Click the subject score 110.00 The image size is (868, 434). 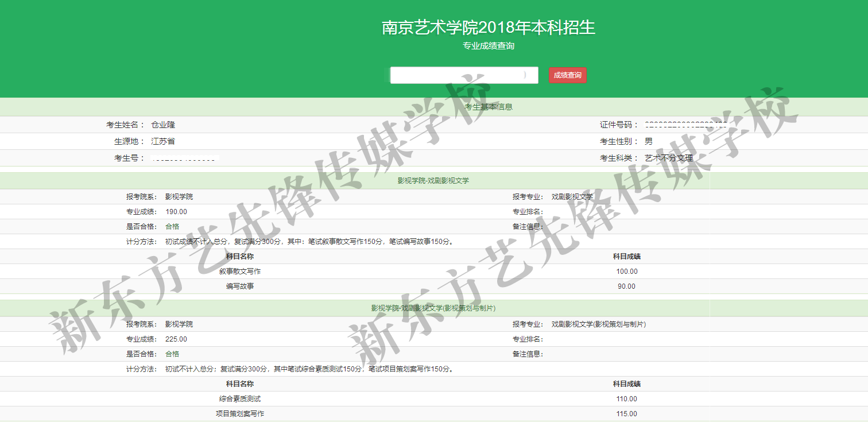tap(627, 399)
